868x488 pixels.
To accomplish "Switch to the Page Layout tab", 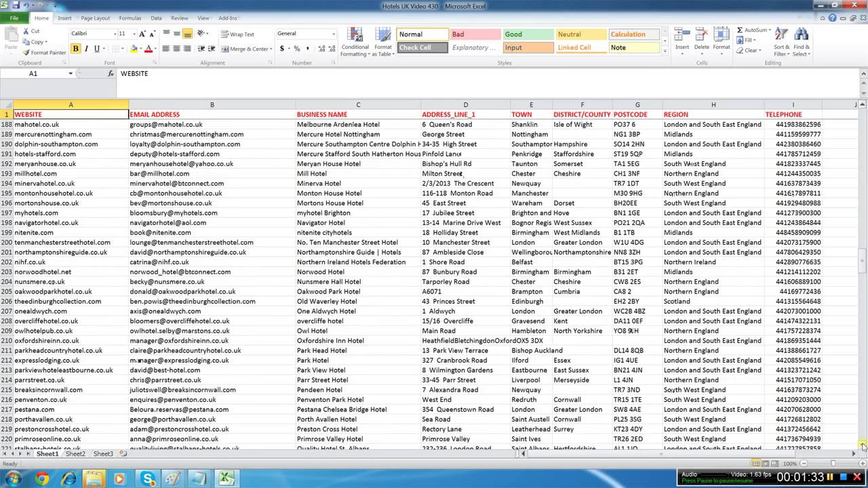I will pos(95,18).
